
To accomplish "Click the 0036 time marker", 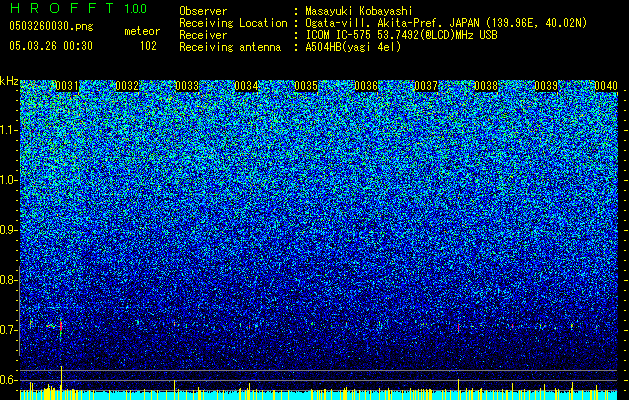I will pyautogui.click(x=366, y=86).
